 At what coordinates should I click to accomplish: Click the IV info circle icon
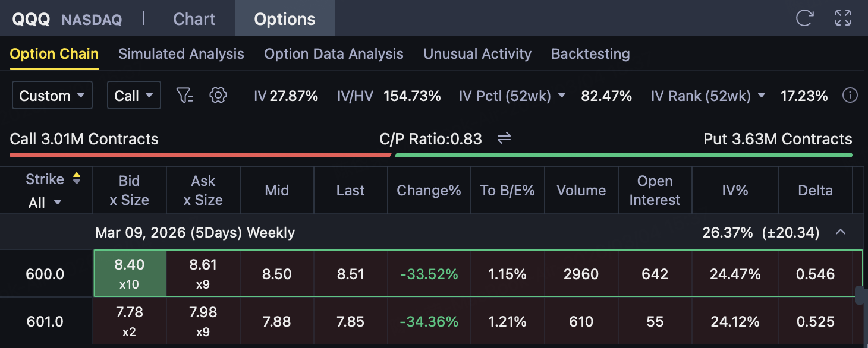[x=850, y=96]
